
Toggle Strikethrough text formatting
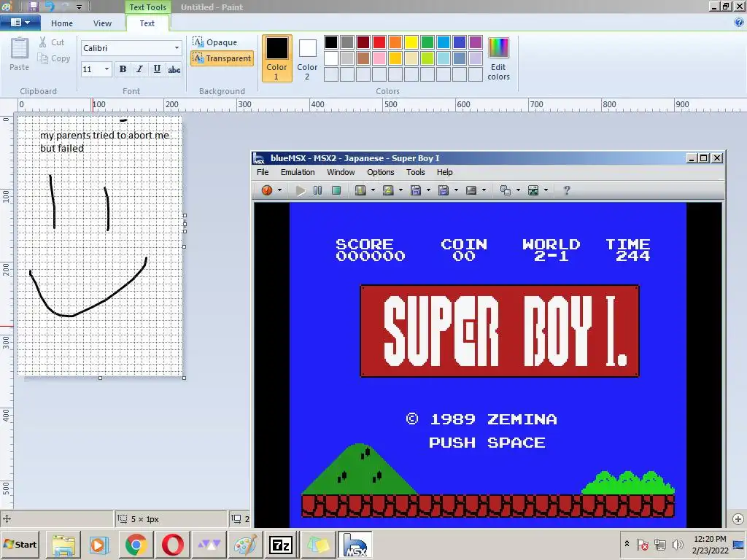(174, 69)
